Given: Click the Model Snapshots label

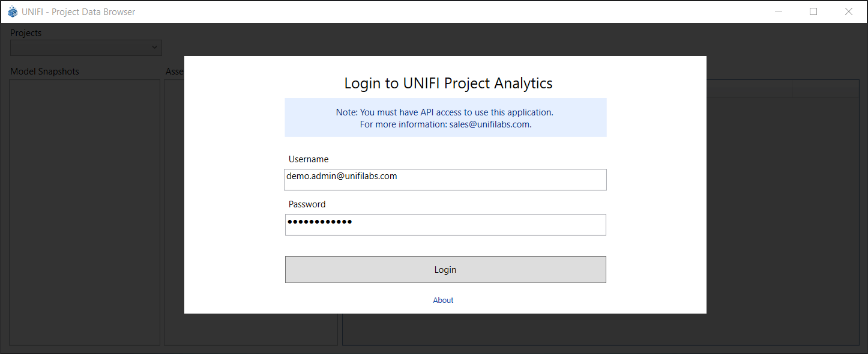Looking at the screenshot, I should coord(44,72).
